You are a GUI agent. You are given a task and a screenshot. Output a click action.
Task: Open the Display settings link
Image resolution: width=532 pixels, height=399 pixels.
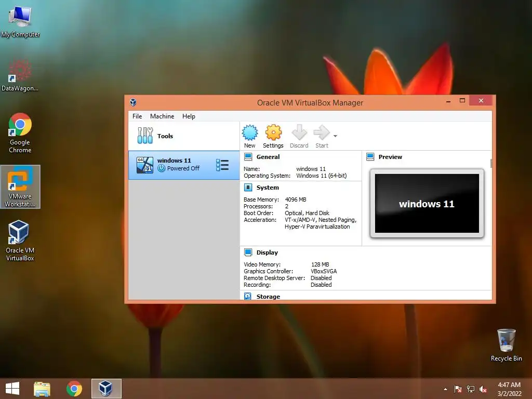(x=267, y=252)
